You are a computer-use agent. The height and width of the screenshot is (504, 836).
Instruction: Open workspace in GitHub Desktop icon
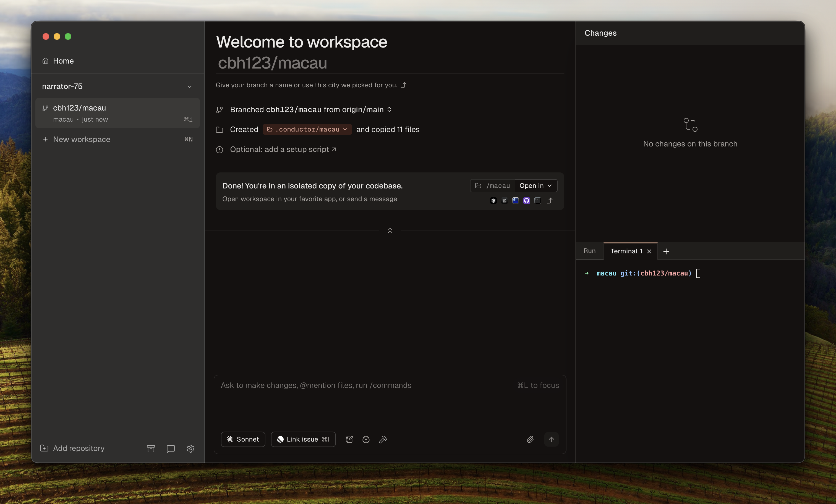coord(526,200)
